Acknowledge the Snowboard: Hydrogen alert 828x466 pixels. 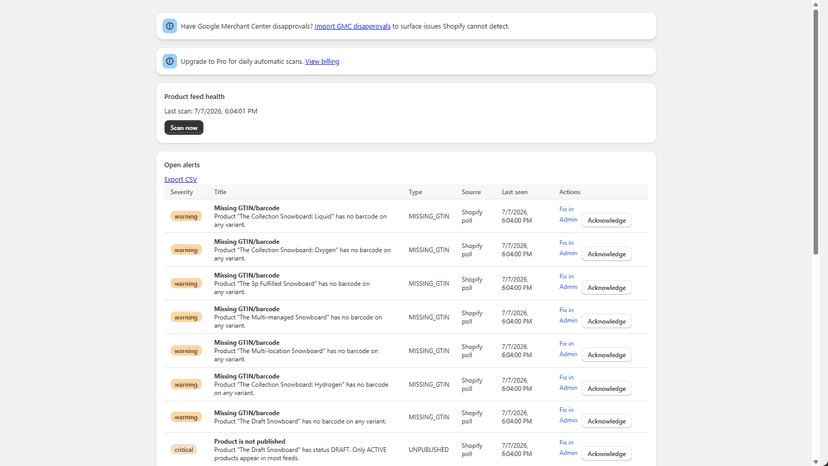[x=606, y=389]
